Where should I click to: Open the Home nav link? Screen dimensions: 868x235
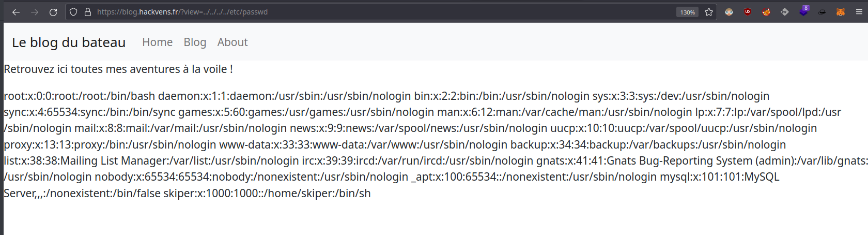tap(158, 42)
